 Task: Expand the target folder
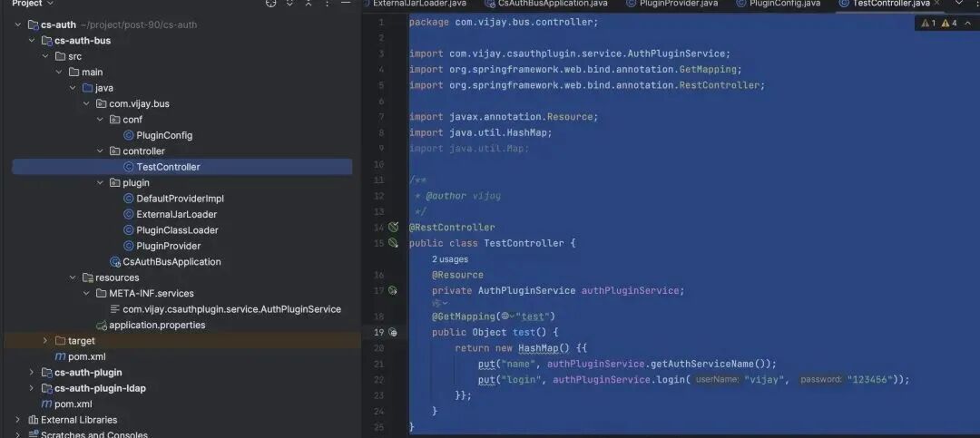click(x=45, y=341)
